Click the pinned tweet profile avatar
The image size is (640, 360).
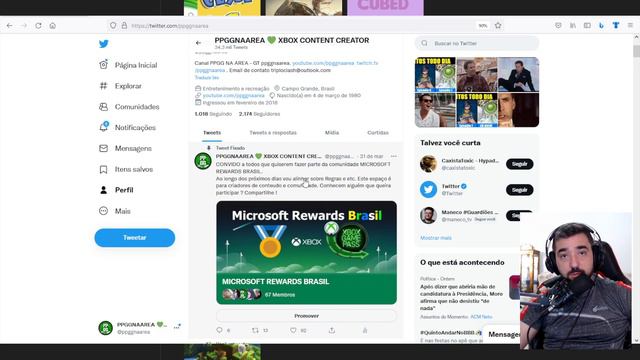(203, 161)
